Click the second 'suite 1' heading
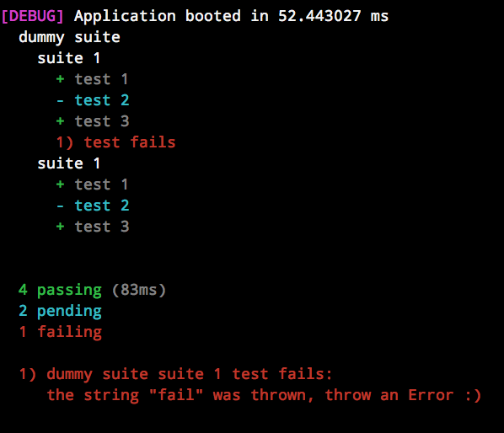 (x=69, y=163)
